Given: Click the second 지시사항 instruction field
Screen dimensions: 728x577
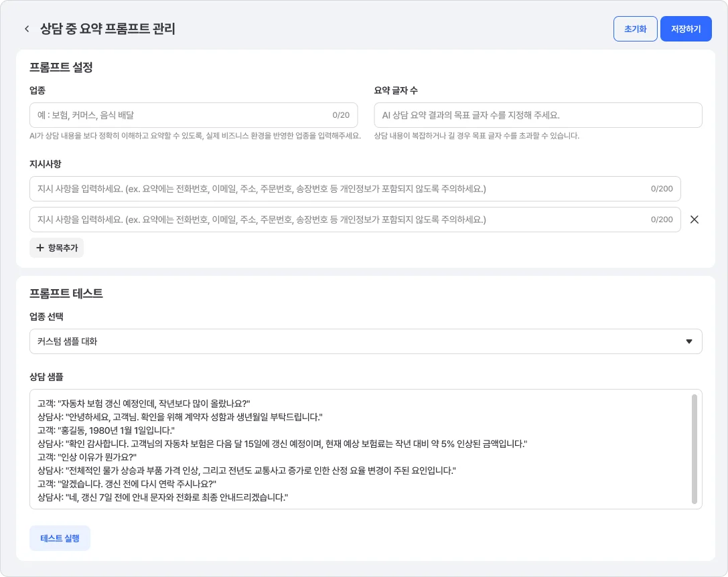Looking at the screenshot, I should (355, 219).
